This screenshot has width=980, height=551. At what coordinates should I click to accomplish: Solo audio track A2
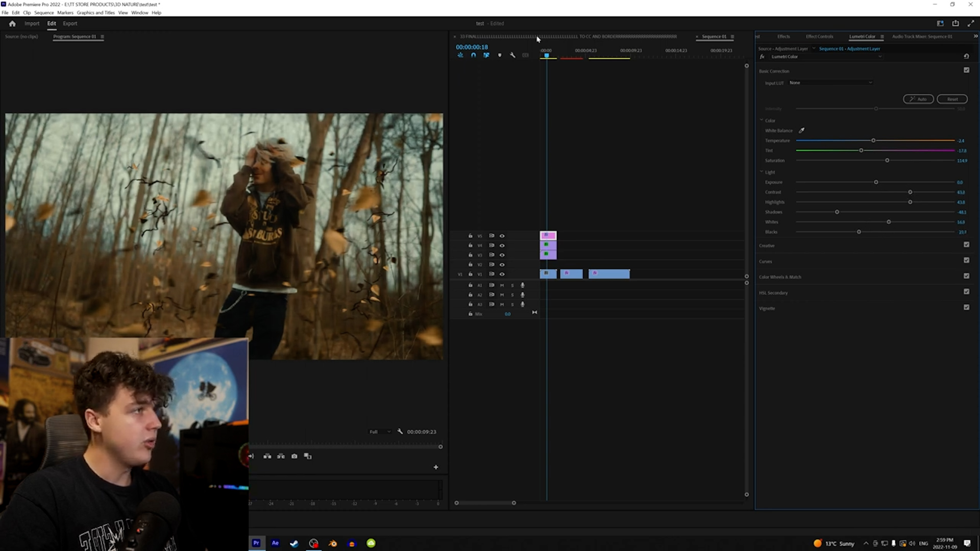tap(512, 295)
